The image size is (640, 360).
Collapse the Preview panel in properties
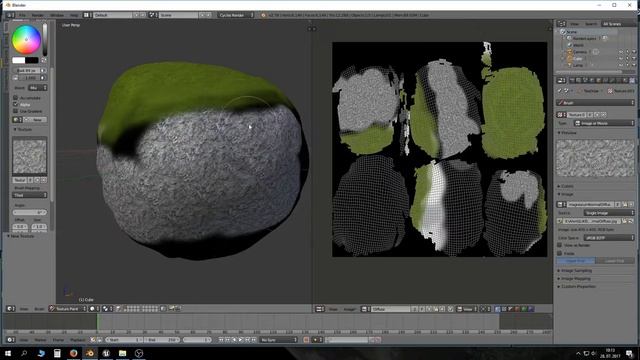567,133
